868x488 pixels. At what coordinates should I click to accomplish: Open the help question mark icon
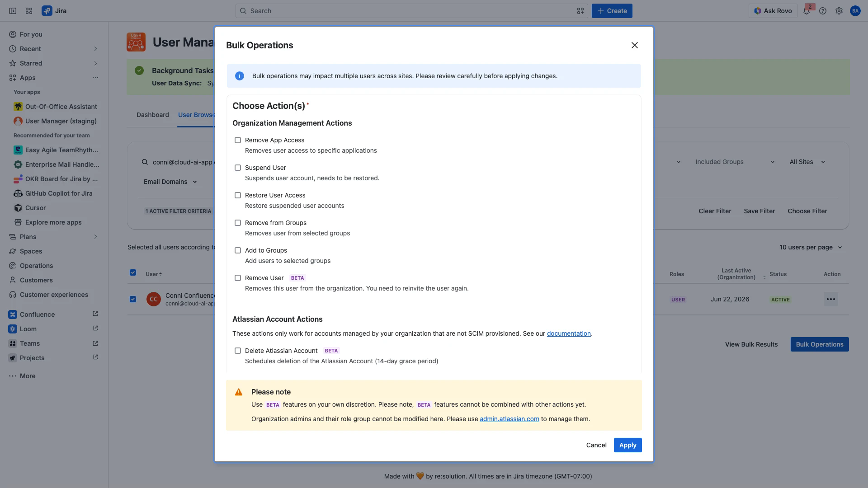823,11
